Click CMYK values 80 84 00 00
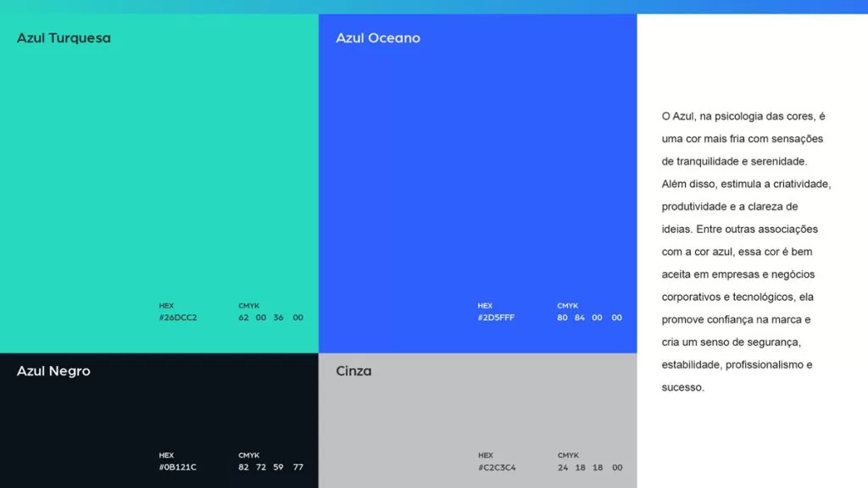 pos(590,318)
